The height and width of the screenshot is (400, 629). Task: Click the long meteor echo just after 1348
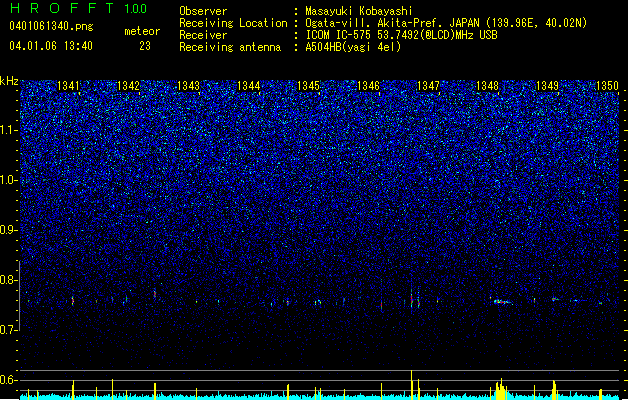click(x=502, y=302)
